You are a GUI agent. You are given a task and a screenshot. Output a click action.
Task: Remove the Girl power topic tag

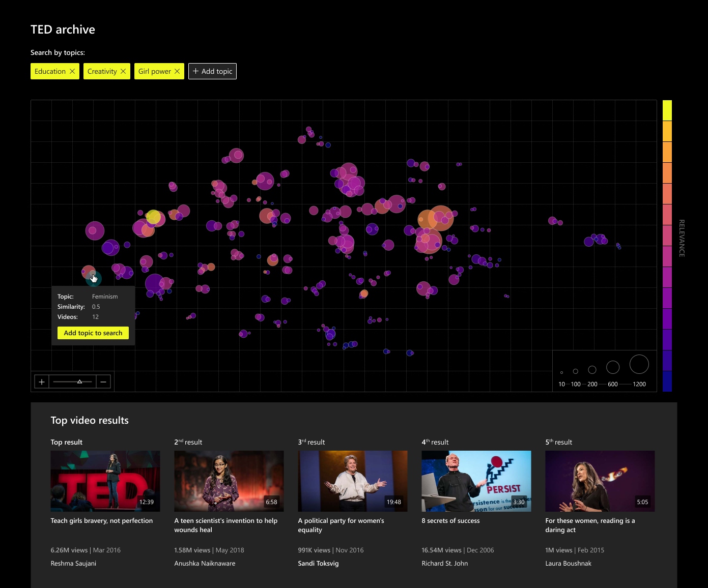point(177,71)
